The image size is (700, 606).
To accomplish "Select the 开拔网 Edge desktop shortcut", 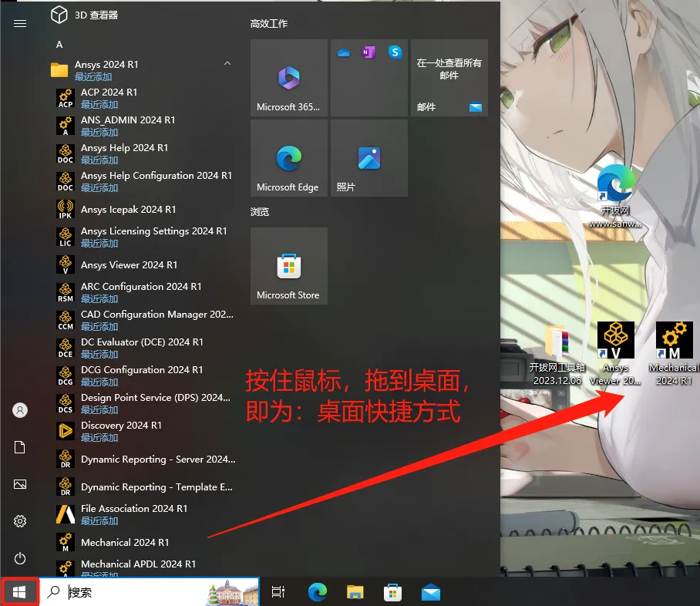I will click(615, 196).
